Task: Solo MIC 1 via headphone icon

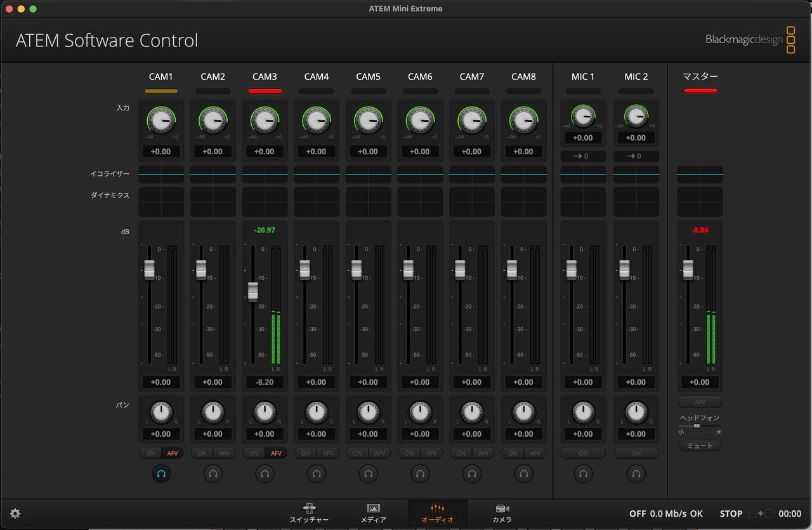Action: pyautogui.click(x=583, y=474)
